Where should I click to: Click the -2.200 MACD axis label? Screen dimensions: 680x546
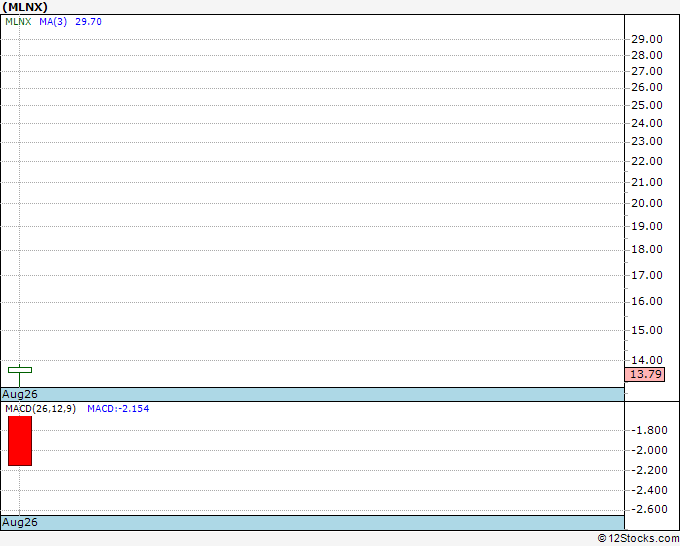pyautogui.click(x=649, y=470)
